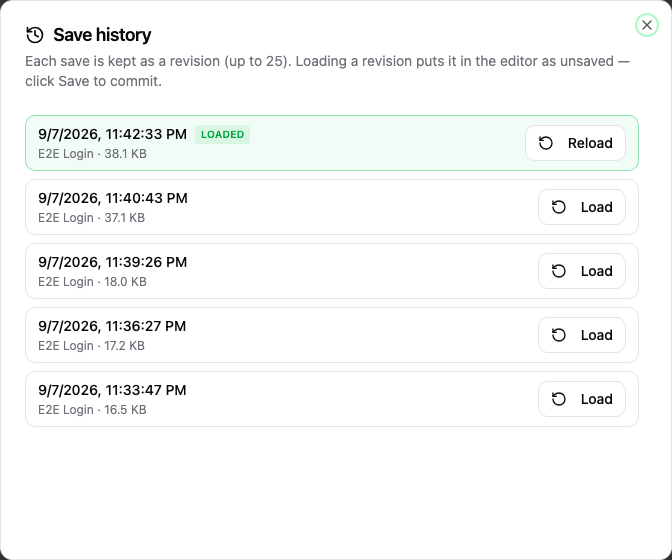Click the Save history heading

click(102, 35)
